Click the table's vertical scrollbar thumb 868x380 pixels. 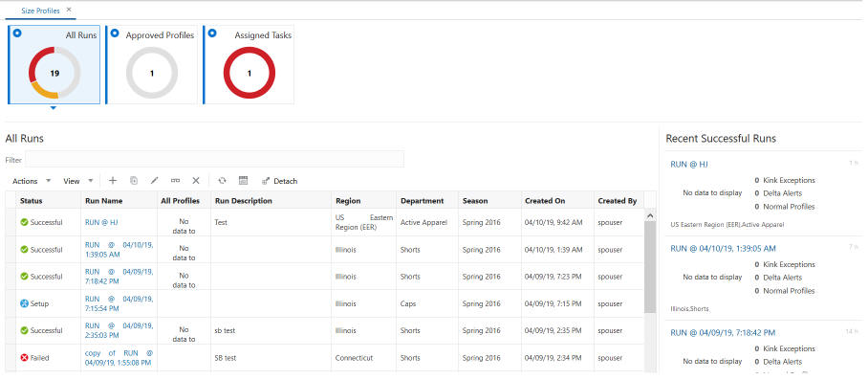point(650,267)
